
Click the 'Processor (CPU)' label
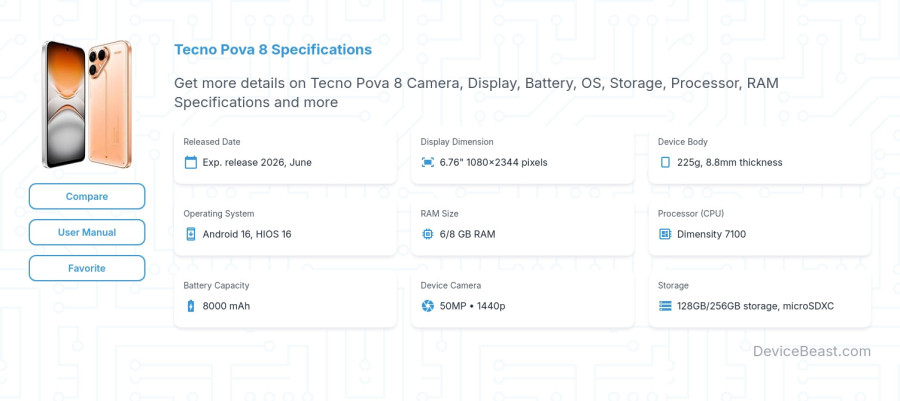(691, 213)
